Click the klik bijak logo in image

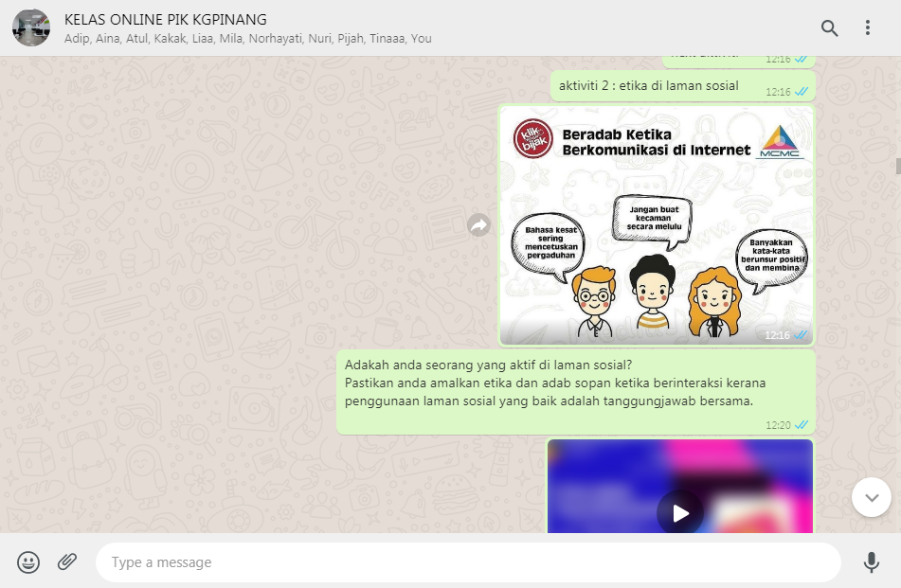click(x=532, y=139)
